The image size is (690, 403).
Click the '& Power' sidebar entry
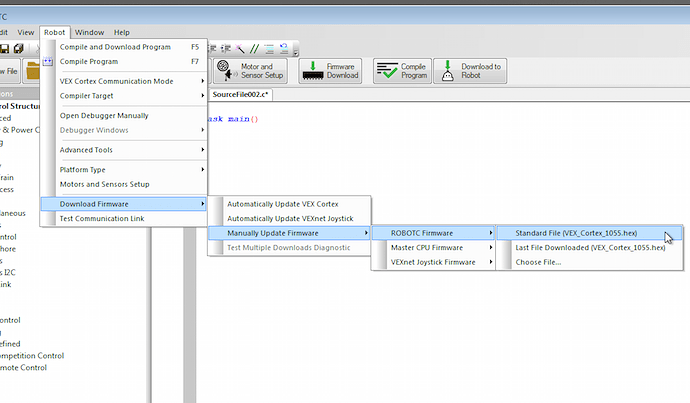point(18,130)
